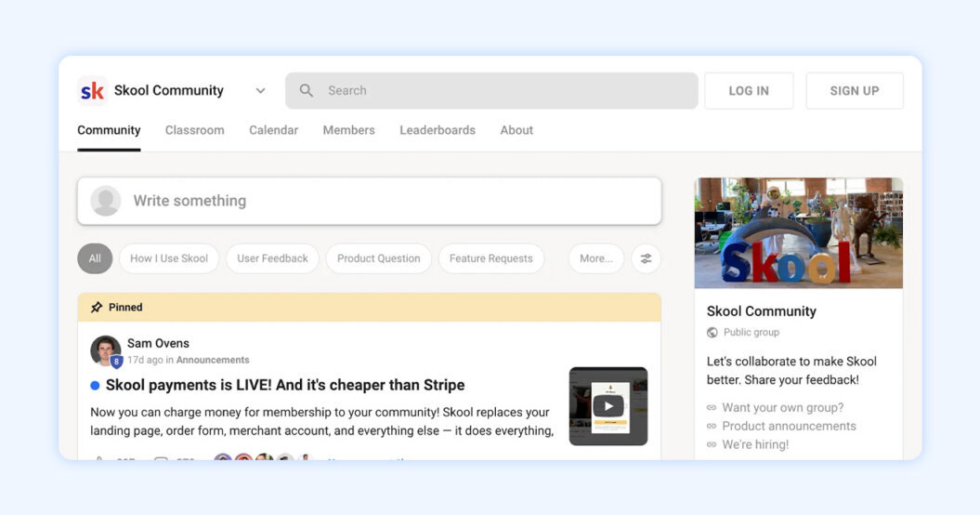Viewport: 980px width, 515px height.
Task: Open Sam Ovens profile avatar
Action: [105, 350]
